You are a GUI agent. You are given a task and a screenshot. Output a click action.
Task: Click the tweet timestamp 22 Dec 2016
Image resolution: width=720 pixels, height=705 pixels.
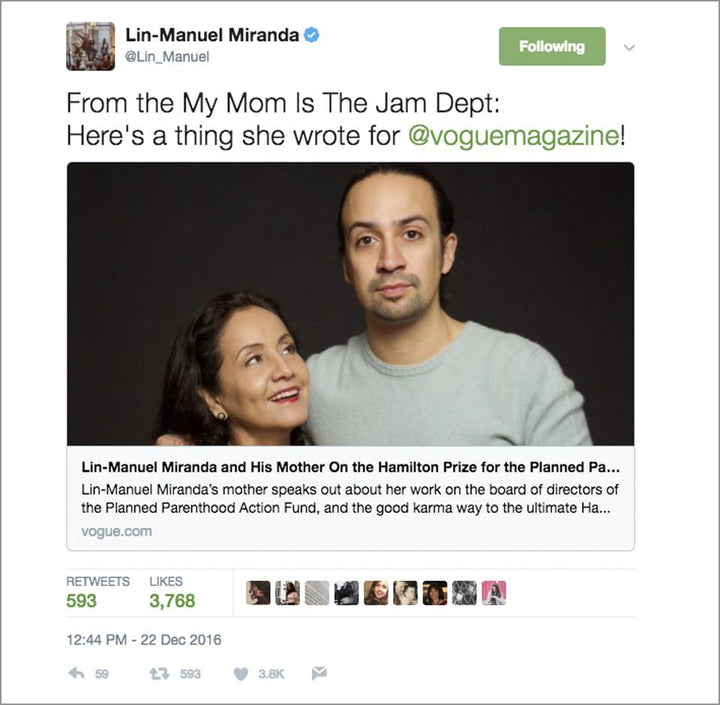coord(144,640)
